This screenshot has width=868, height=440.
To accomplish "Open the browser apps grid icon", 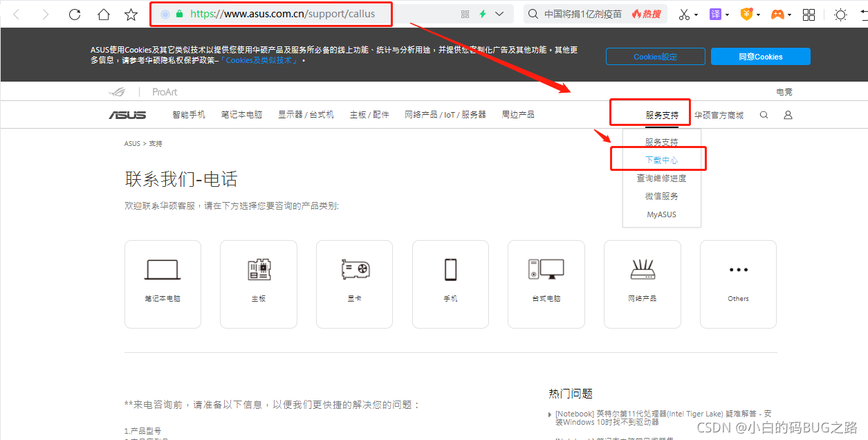I will (809, 14).
